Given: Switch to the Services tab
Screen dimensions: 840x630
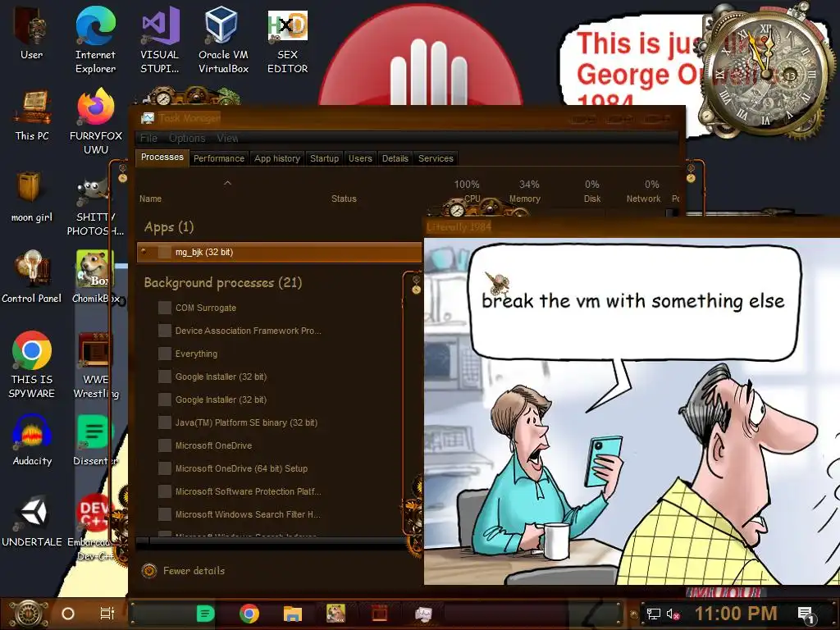Looking at the screenshot, I should 436,158.
